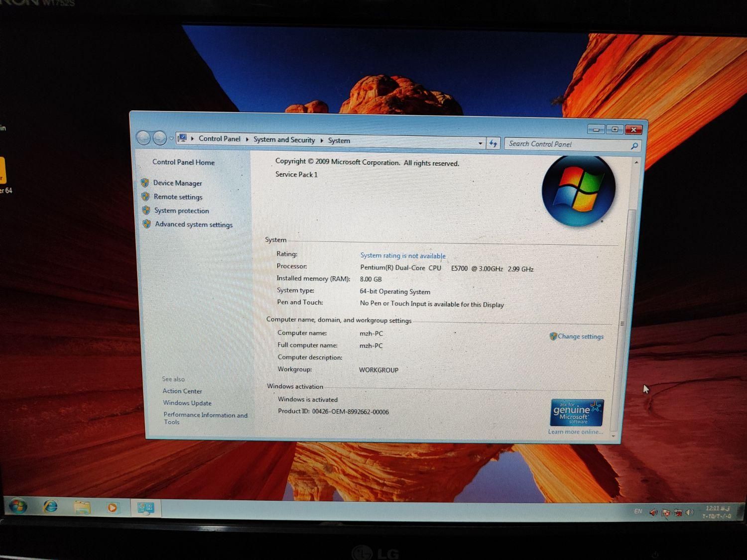Click Windows is activated text
Image resolution: width=747 pixels, height=560 pixels.
pos(308,400)
